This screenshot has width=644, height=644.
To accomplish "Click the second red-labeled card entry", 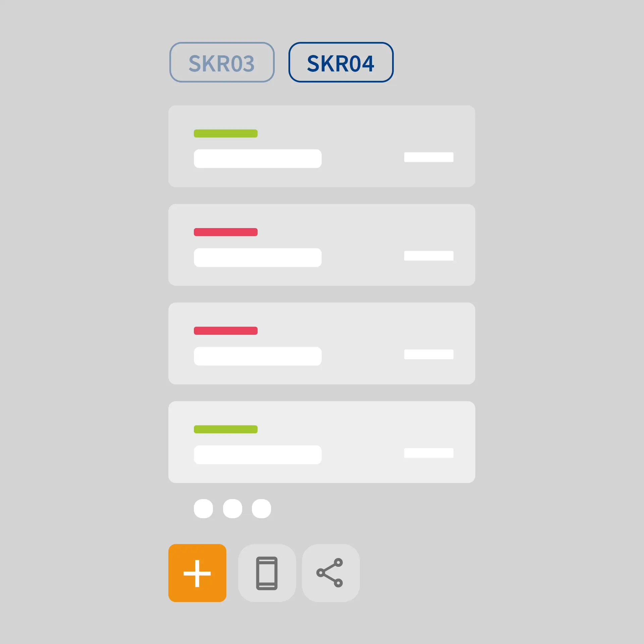I will pos(322,342).
